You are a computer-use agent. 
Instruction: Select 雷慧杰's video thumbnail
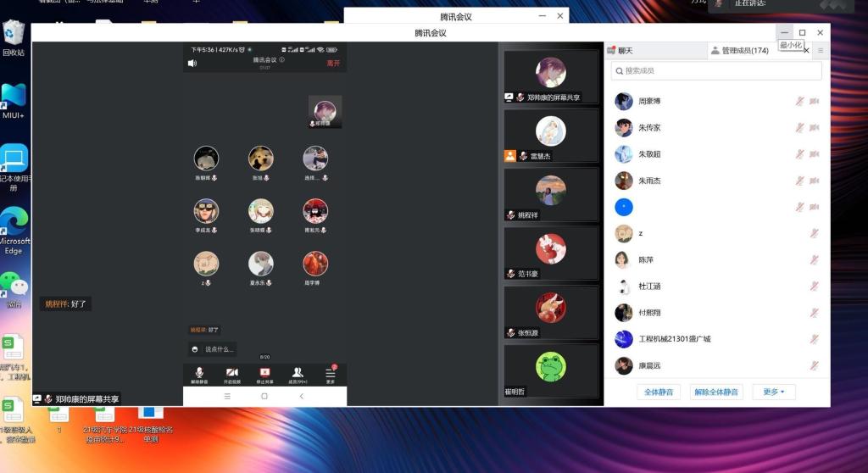coord(551,133)
